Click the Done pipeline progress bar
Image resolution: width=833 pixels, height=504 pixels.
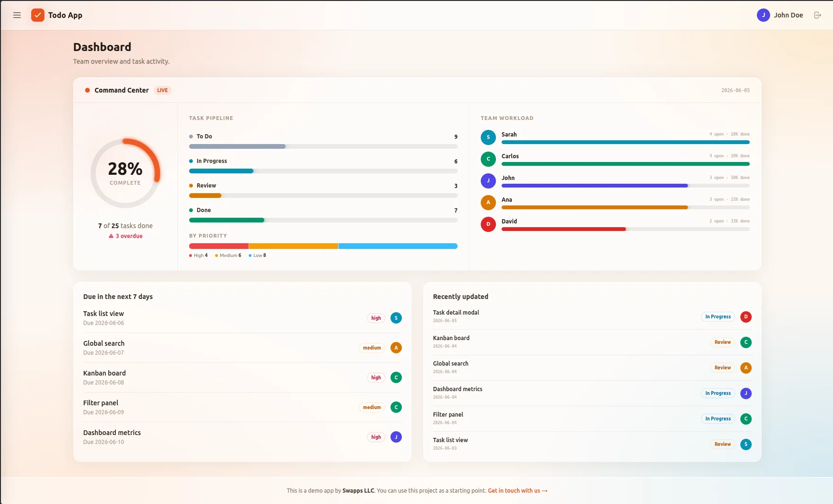(323, 220)
